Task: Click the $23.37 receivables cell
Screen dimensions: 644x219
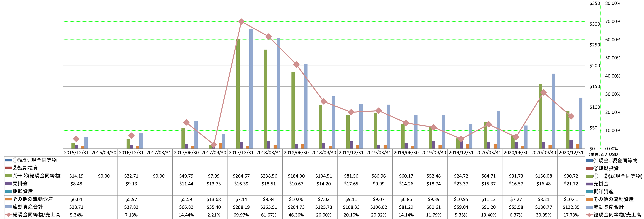Action: 461,184
